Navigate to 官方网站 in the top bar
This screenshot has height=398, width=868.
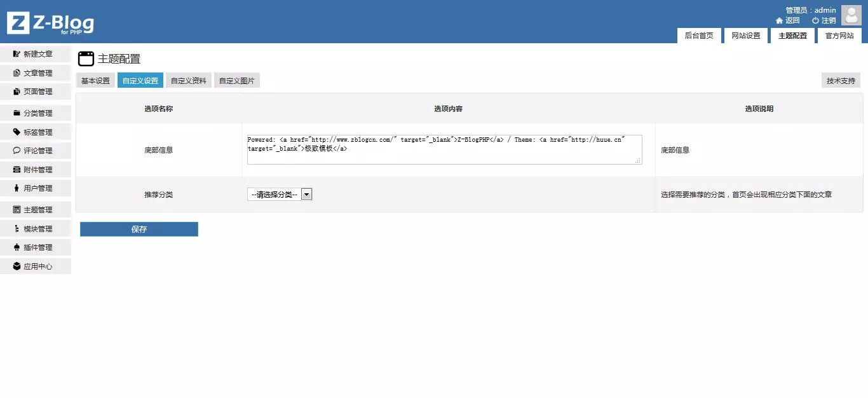click(x=839, y=36)
